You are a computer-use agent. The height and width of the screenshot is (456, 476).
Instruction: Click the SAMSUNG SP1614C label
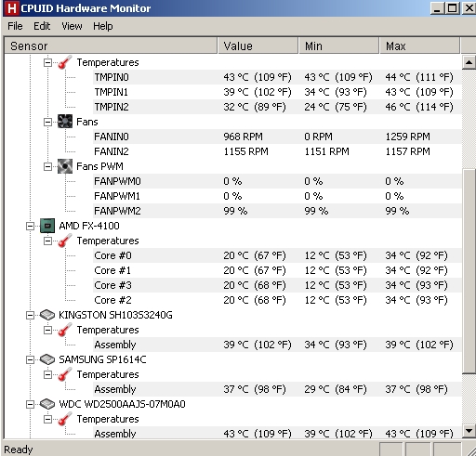coord(102,359)
